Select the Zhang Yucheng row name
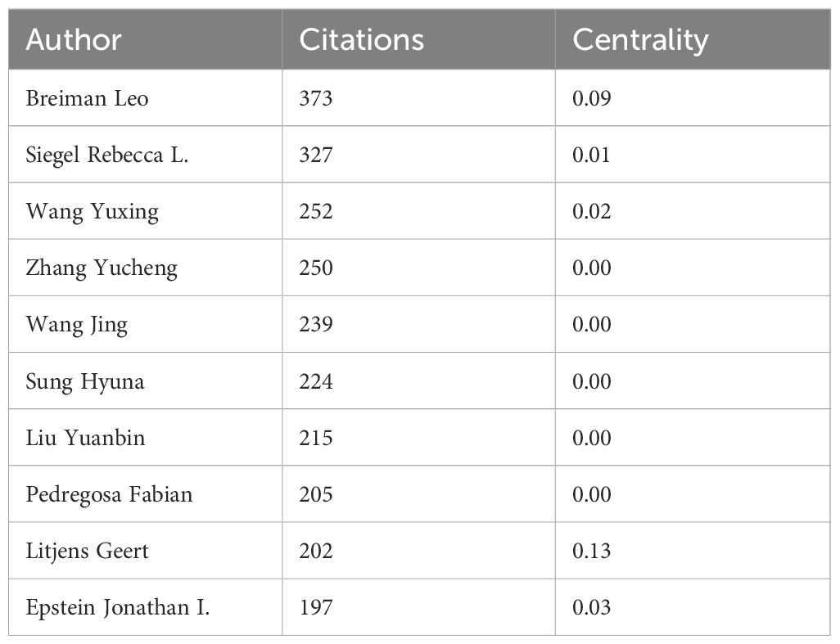840x644 pixels. (102, 268)
